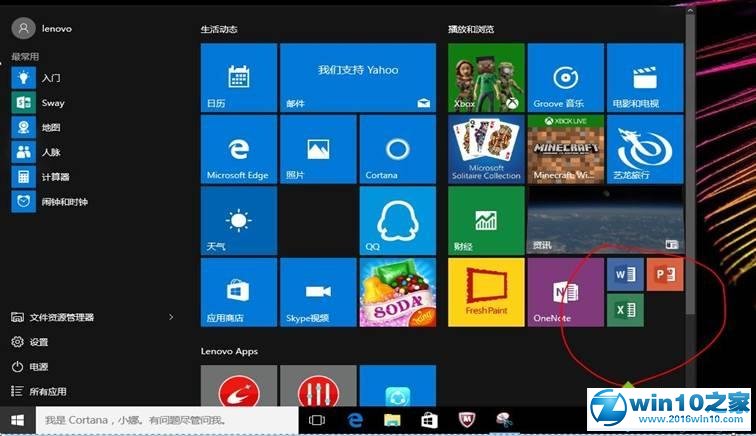Select 计算器 from most-used list

(55, 177)
